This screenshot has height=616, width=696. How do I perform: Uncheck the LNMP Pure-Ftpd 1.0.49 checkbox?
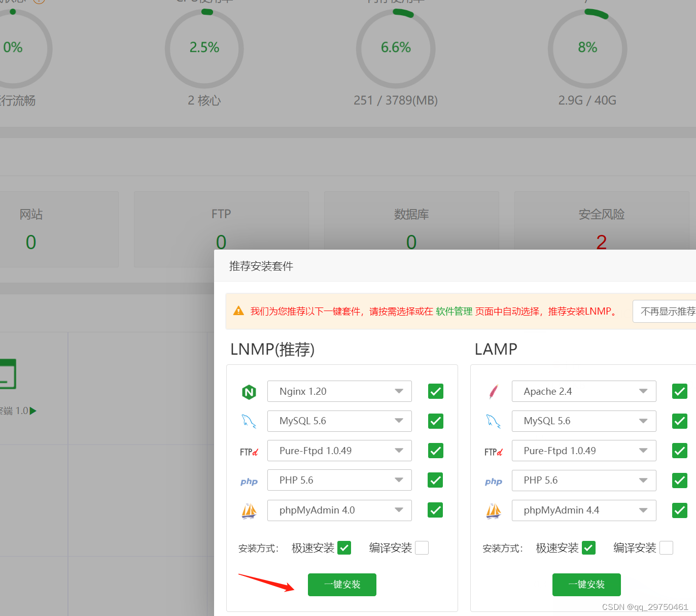(436, 451)
